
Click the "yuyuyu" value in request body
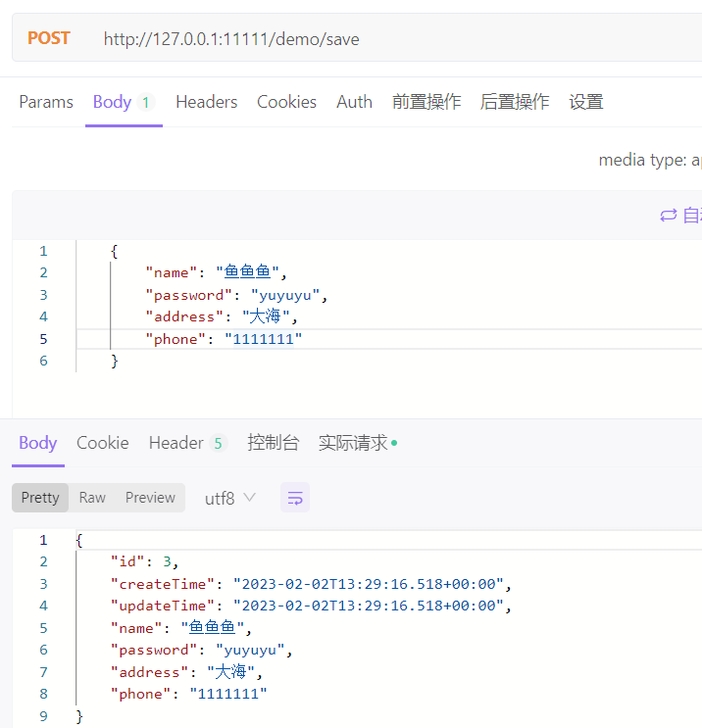[285, 295]
